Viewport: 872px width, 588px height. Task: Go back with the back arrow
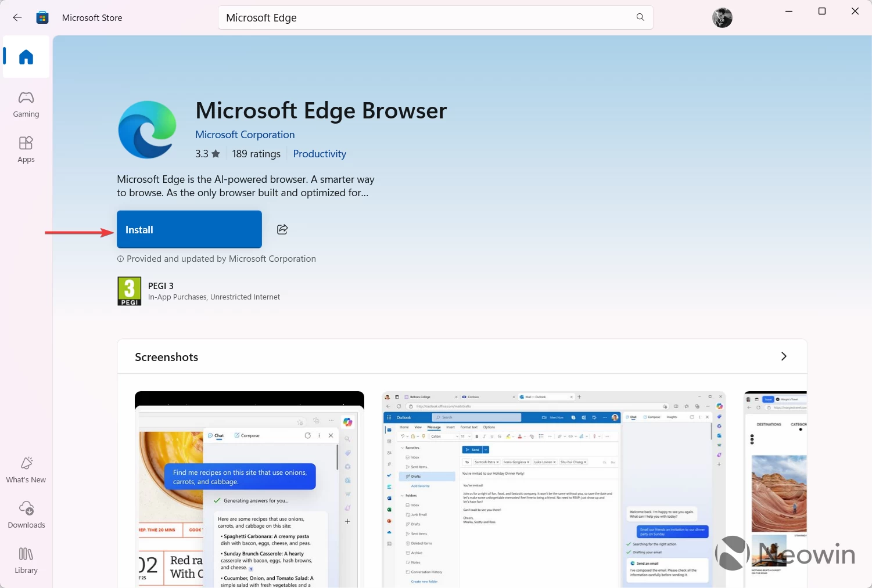click(17, 17)
